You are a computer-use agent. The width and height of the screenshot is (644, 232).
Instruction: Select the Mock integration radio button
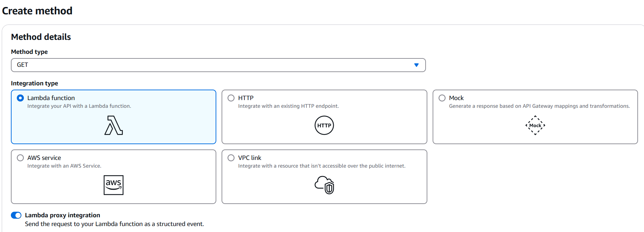coord(442,98)
